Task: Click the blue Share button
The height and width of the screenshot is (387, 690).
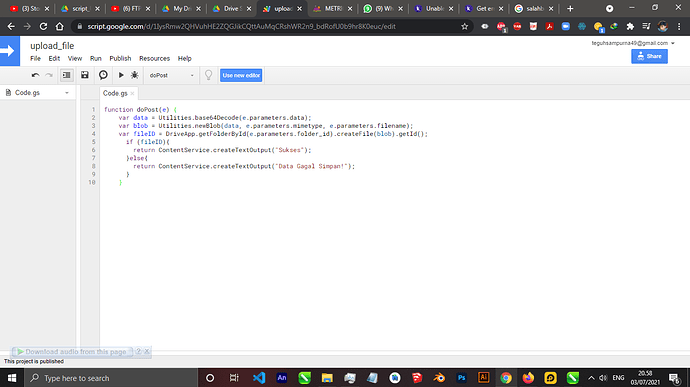Action: coord(649,56)
